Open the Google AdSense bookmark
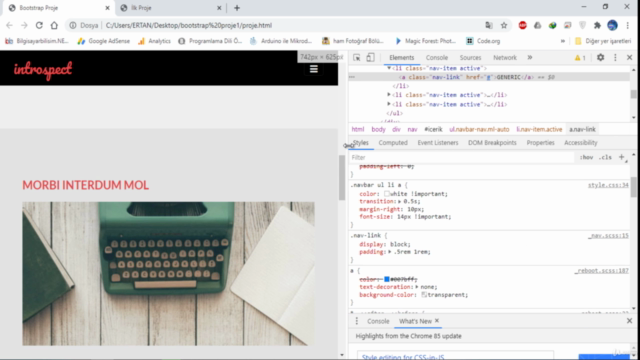The image size is (640, 360). click(104, 41)
